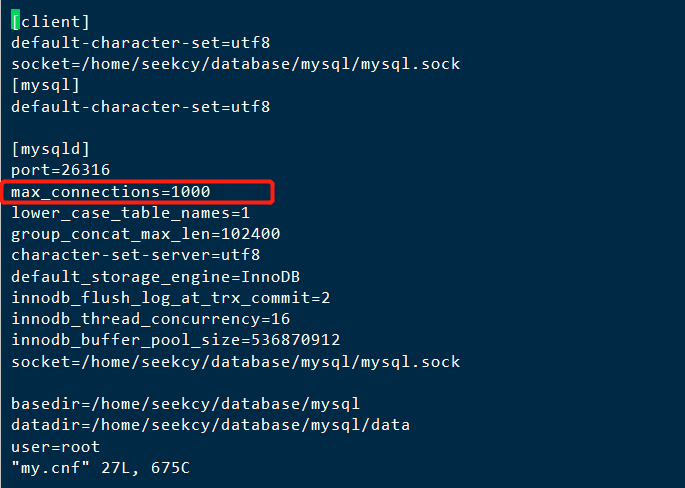The image size is (685, 488).
Task: Click default-character-set=utf8 under [client]
Action: tap(141, 43)
